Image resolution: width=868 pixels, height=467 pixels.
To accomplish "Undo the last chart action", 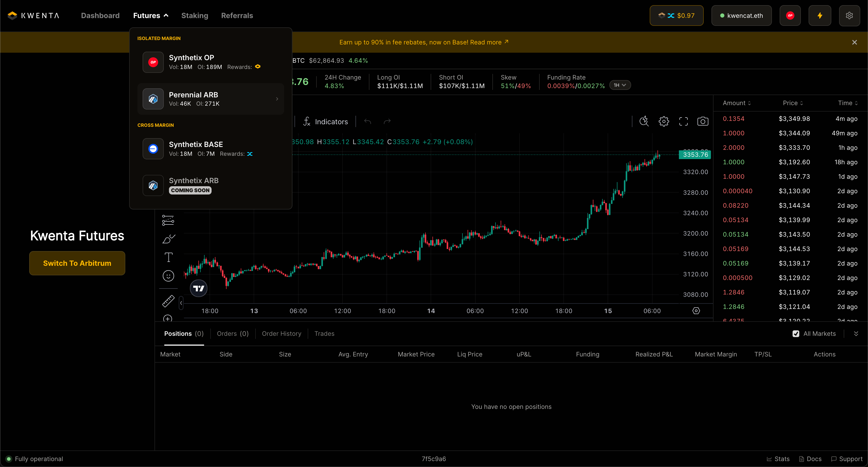I will (368, 122).
